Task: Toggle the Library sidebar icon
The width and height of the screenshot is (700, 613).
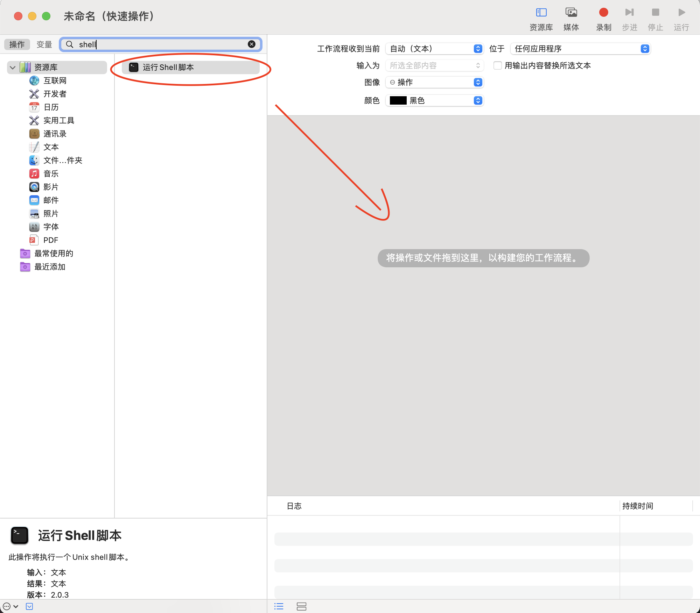Action: click(541, 13)
